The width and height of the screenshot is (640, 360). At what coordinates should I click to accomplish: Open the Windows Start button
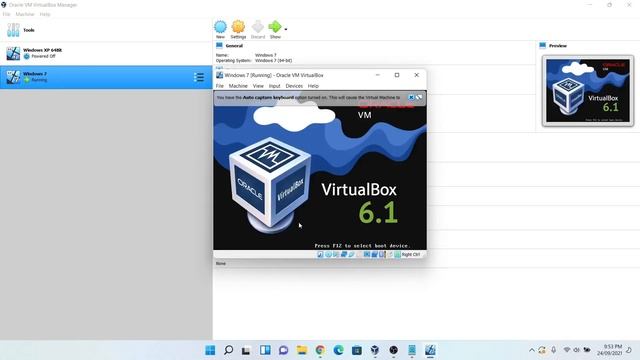coord(210,350)
